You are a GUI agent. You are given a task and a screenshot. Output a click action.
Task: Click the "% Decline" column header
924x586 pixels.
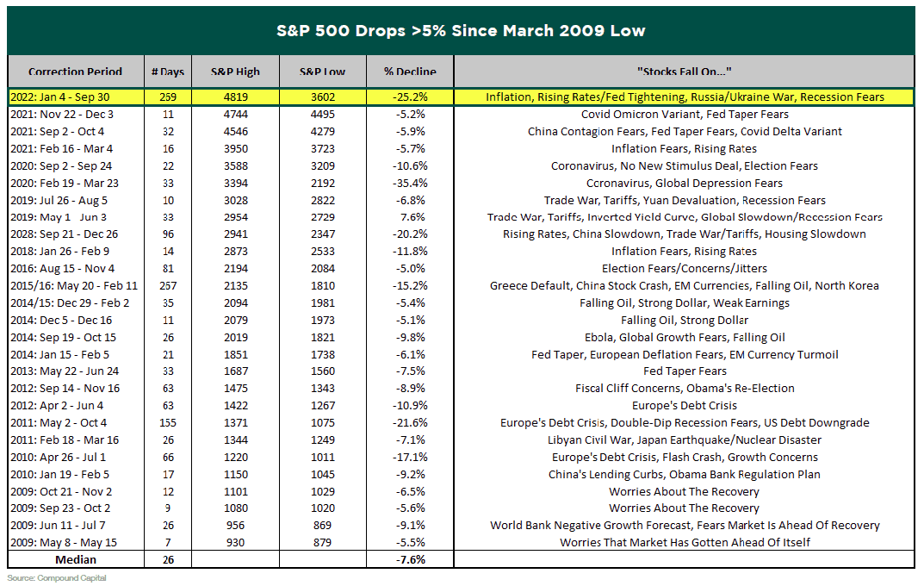pyautogui.click(x=410, y=72)
